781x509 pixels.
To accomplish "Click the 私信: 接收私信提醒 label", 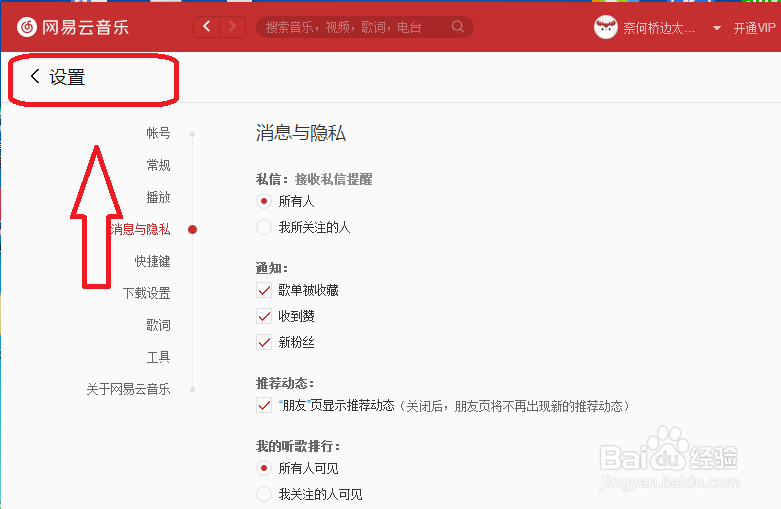I will click(314, 179).
